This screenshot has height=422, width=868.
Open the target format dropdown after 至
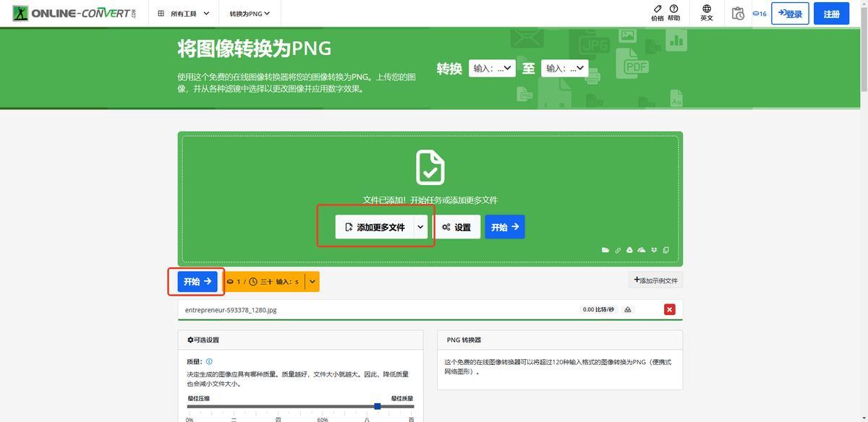pyautogui.click(x=564, y=69)
